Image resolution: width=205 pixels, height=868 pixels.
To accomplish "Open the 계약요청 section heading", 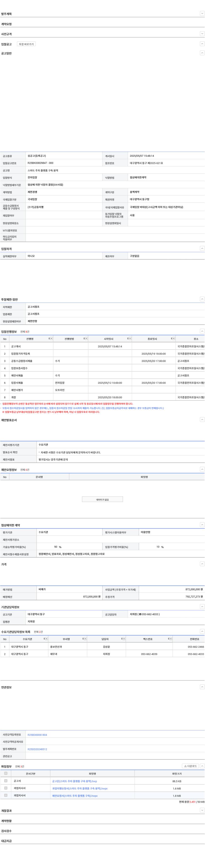I will click(6, 24).
